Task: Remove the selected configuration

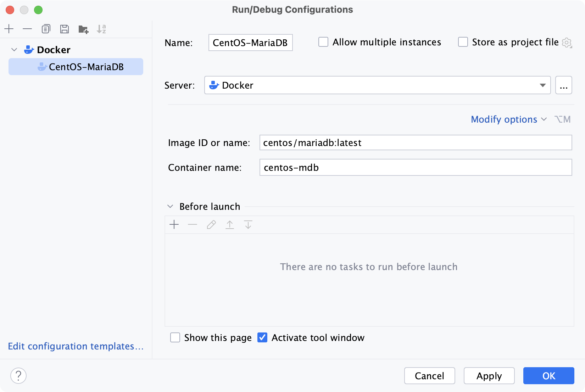Action: pyautogui.click(x=27, y=29)
